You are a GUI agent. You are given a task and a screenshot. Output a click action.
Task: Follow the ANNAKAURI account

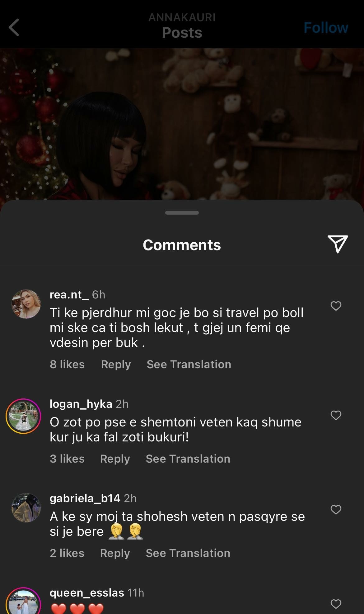click(326, 28)
